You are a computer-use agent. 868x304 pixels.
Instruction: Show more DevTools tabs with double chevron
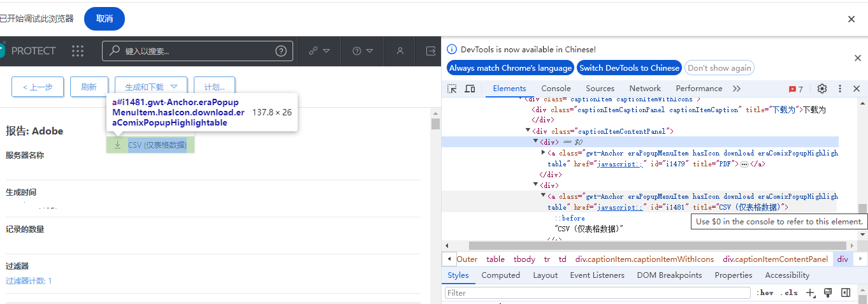737,89
